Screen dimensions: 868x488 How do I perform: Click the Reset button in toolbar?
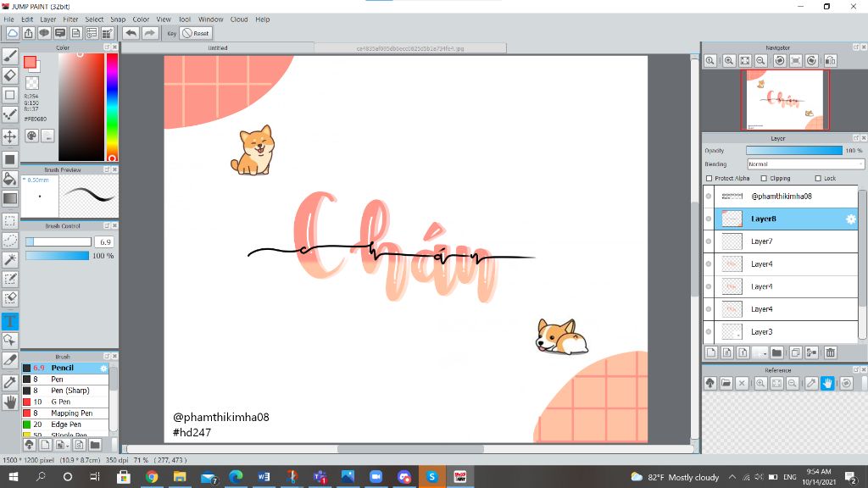pos(196,33)
